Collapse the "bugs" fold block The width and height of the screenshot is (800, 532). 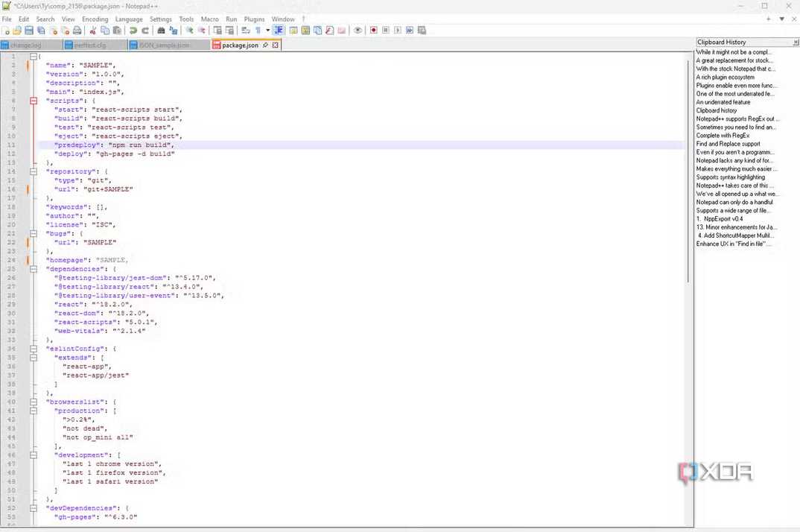click(x=34, y=234)
